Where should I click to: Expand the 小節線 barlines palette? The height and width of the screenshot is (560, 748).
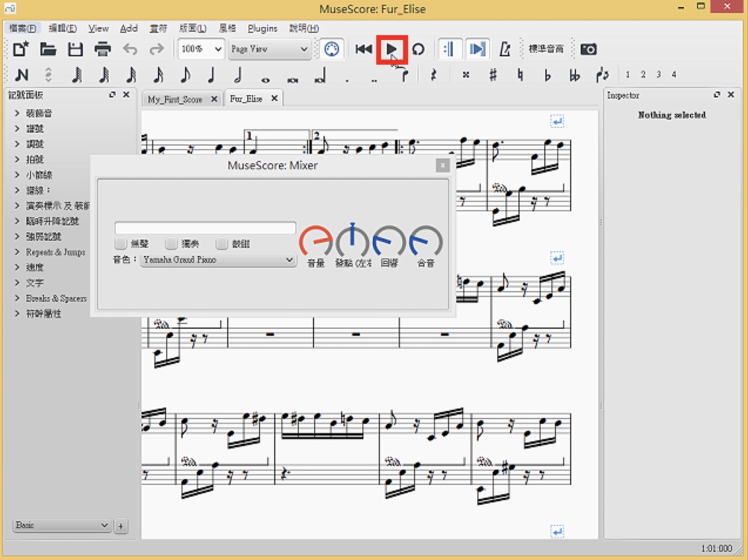(18, 175)
